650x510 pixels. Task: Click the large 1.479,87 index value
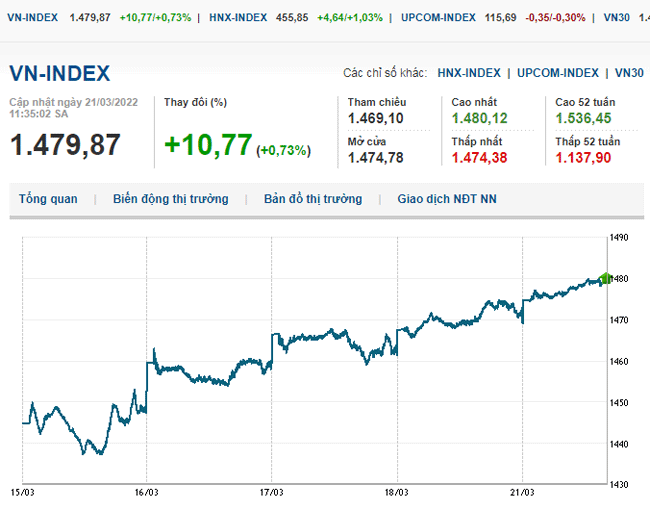65,144
